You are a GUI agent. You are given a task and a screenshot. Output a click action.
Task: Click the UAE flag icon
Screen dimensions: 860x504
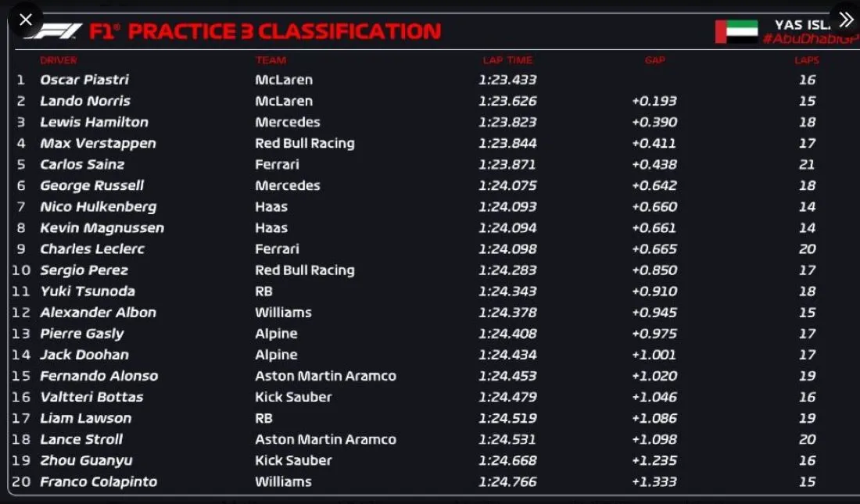coord(736,32)
